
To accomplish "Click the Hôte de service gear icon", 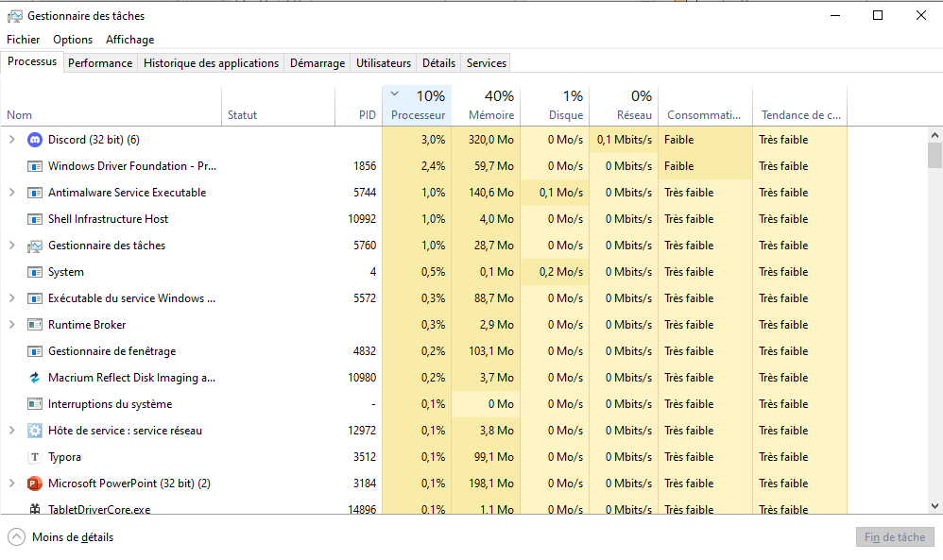I will 35,431.
